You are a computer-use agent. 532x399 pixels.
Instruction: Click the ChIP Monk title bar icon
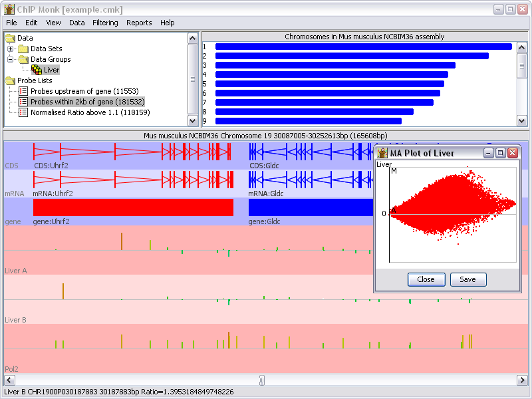pos(9,9)
